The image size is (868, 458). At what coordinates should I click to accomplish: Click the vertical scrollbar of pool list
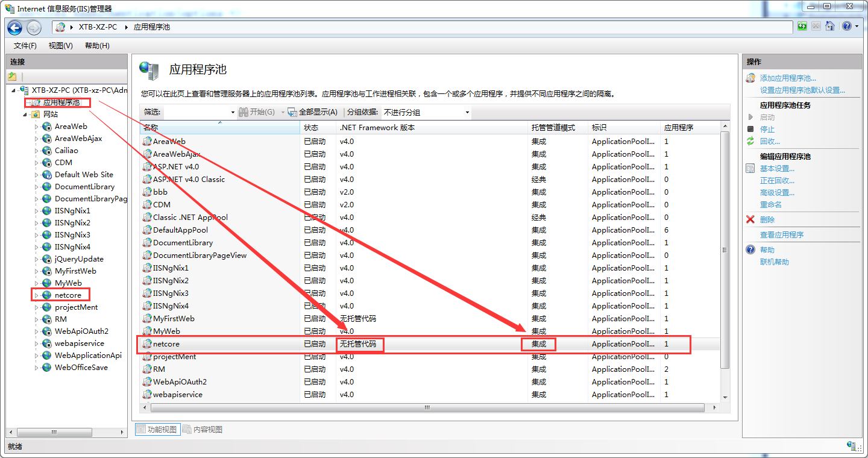725,250
